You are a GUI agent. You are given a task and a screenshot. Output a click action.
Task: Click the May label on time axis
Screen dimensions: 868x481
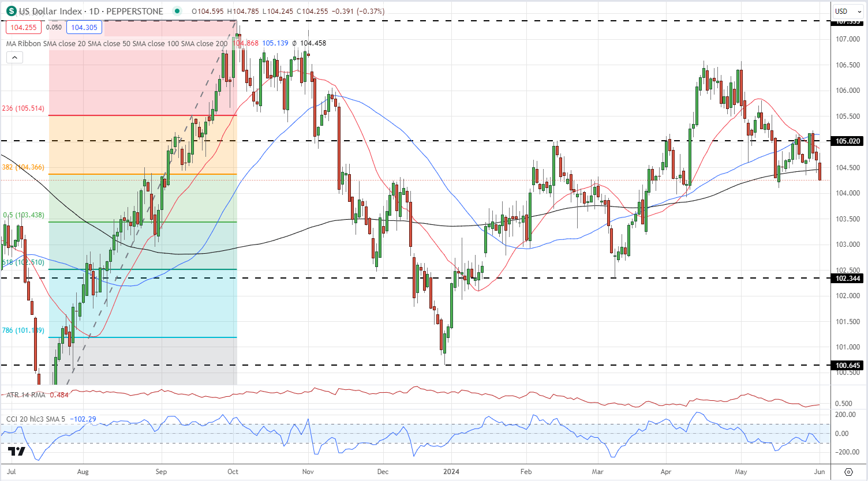(x=740, y=472)
